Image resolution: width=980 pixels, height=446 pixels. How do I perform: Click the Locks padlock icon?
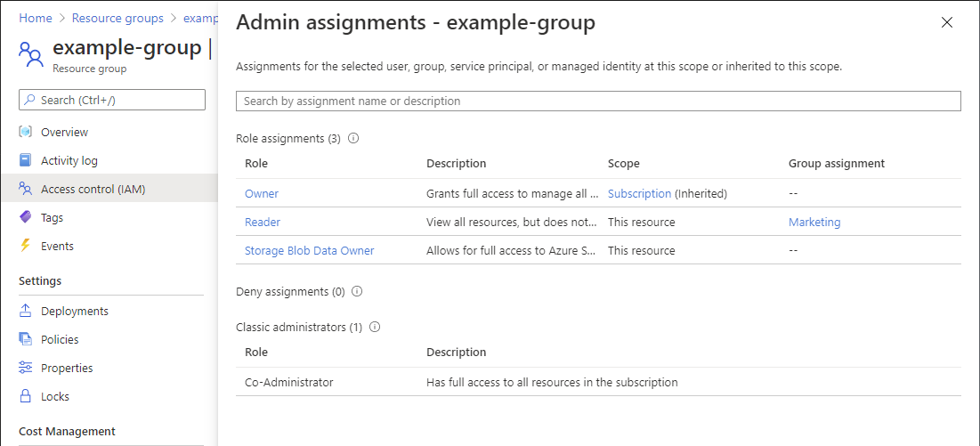(26, 396)
